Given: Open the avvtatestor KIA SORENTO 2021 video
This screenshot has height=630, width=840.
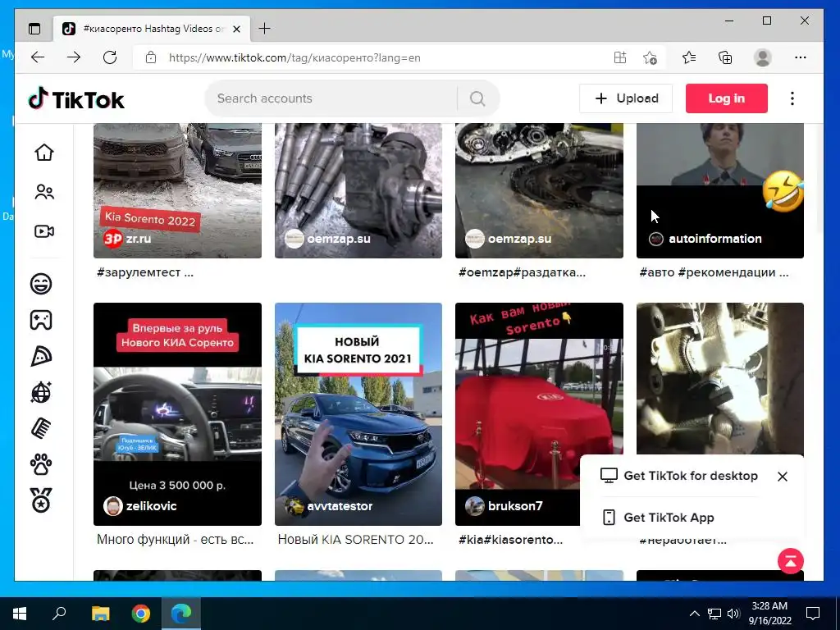Looking at the screenshot, I should (358, 414).
